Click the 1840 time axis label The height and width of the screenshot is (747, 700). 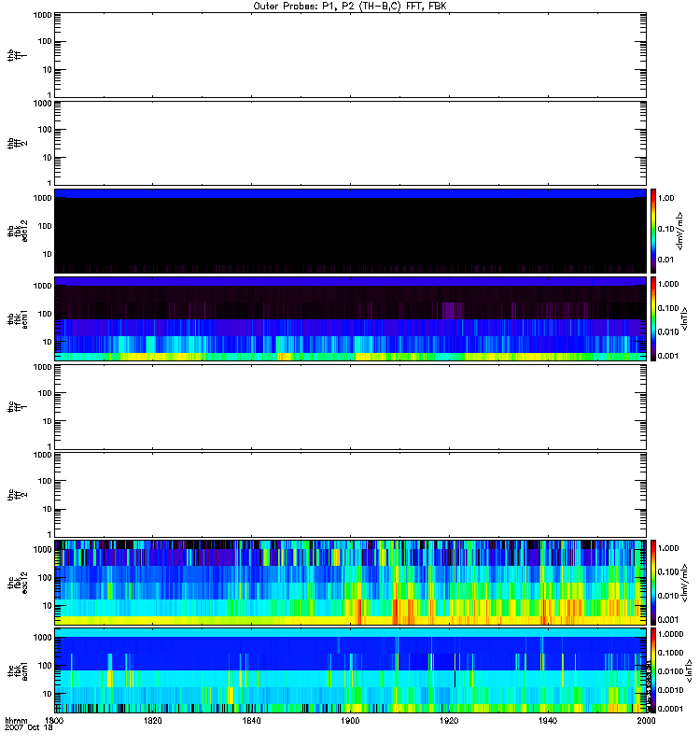(252, 722)
